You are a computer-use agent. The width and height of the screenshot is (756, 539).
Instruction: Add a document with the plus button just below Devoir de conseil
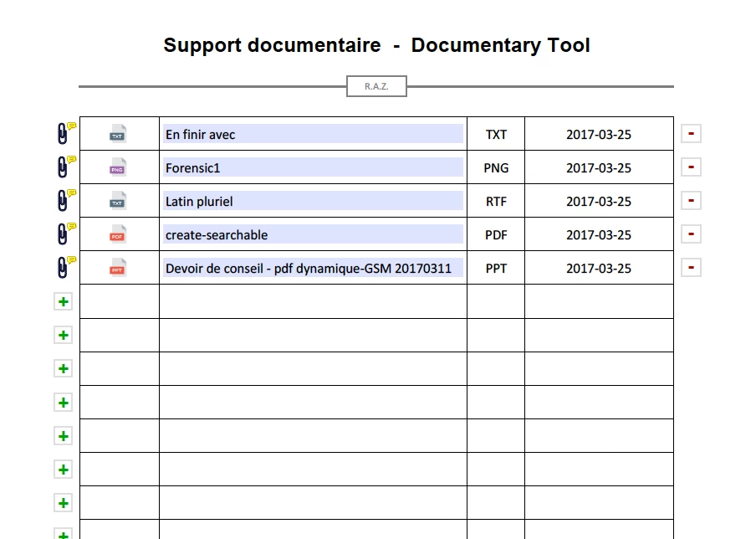[64, 301]
